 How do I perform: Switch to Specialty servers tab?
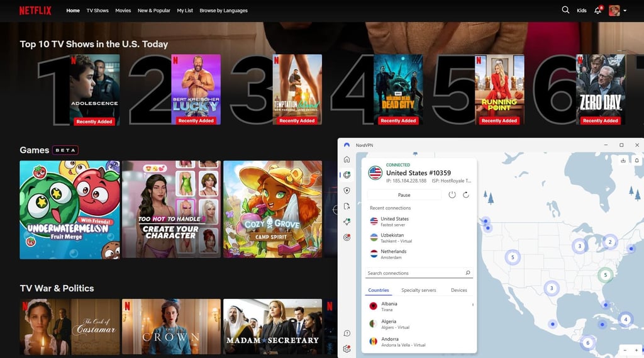click(x=418, y=290)
